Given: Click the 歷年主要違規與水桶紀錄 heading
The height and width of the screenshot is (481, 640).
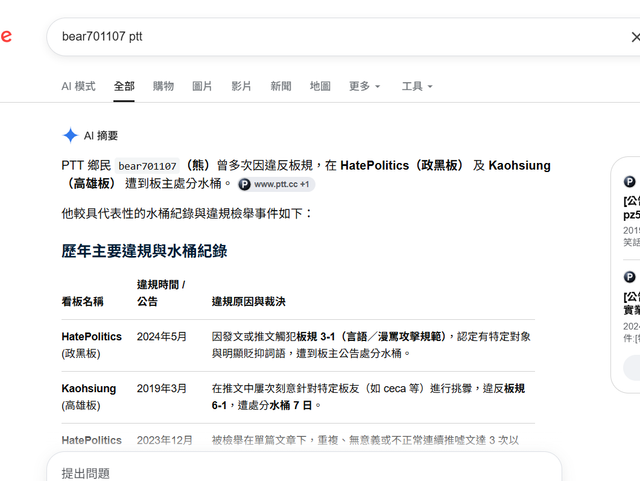Looking at the screenshot, I should [144, 251].
